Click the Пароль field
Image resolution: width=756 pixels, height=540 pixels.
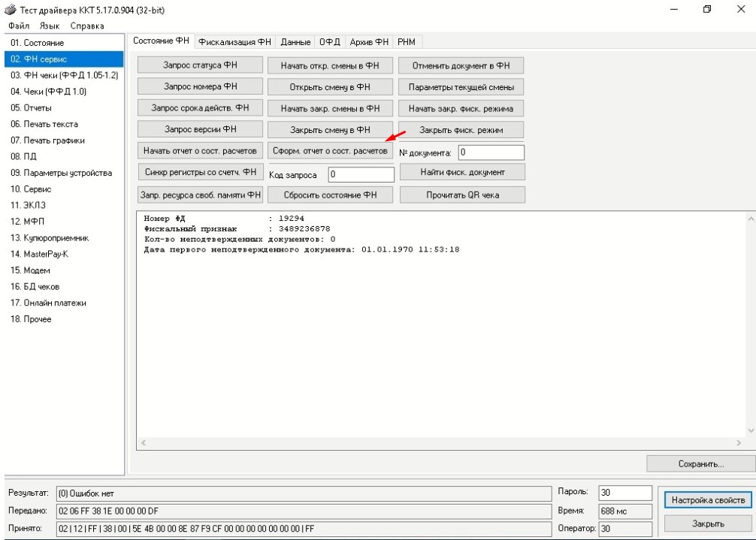(x=625, y=493)
